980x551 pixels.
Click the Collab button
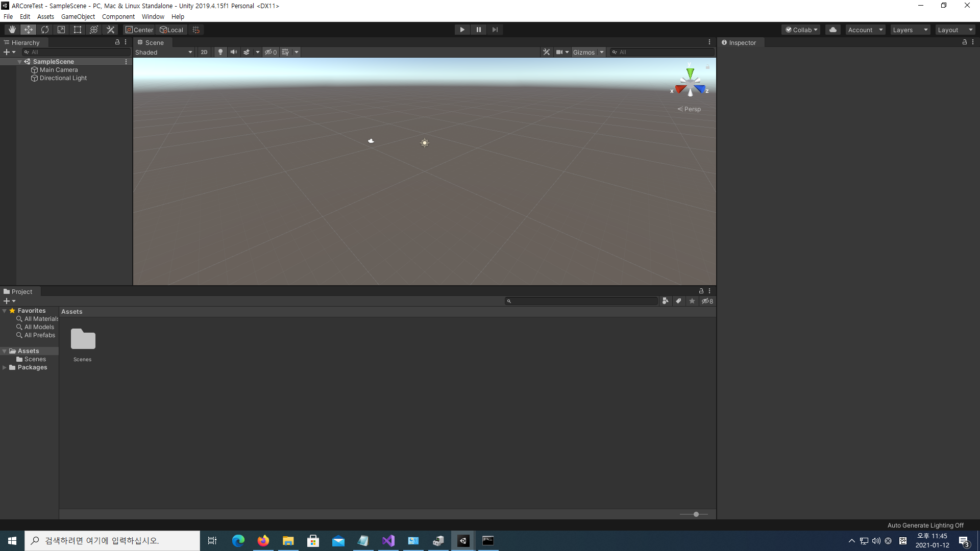coord(801,30)
